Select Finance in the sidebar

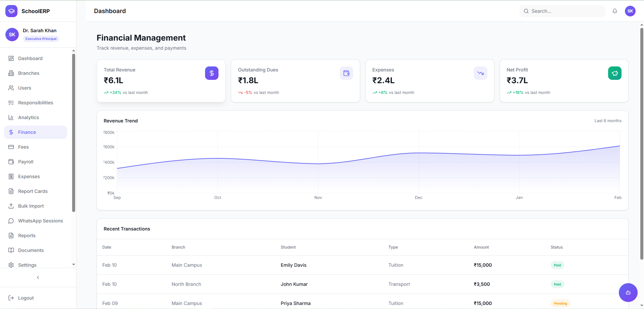click(x=36, y=132)
